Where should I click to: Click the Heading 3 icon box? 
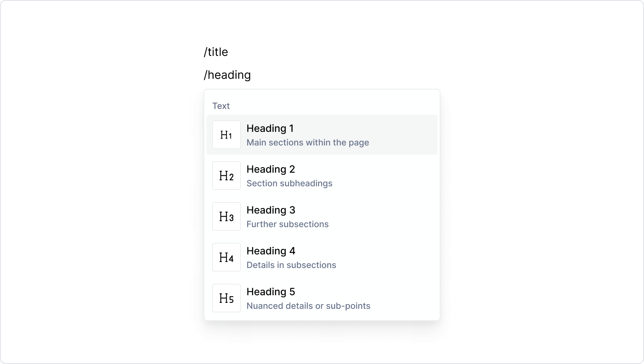pyautogui.click(x=226, y=216)
